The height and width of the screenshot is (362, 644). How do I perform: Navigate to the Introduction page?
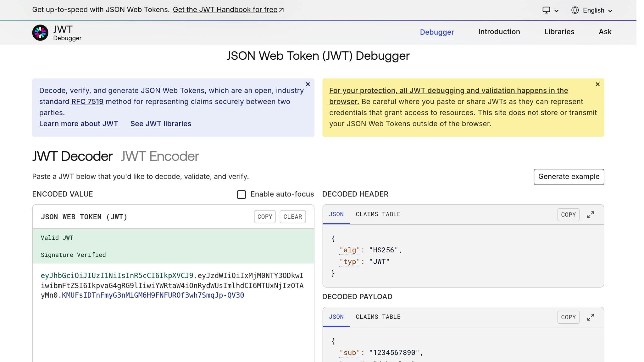click(499, 32)
